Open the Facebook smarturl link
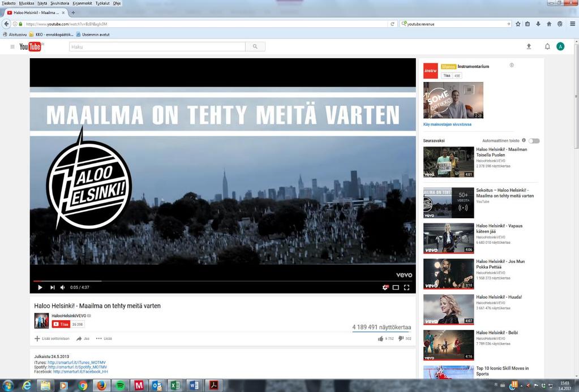The width and height of the screenshot is (579, 392). point(80,371)
